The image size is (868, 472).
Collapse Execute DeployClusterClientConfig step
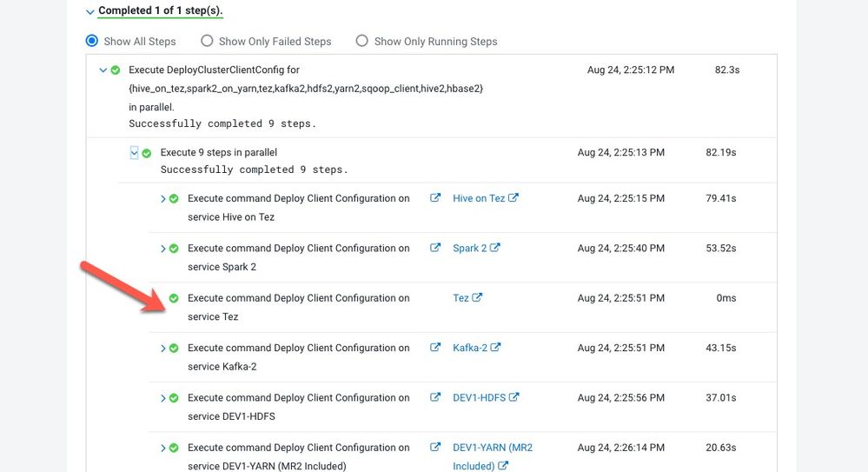103,70
